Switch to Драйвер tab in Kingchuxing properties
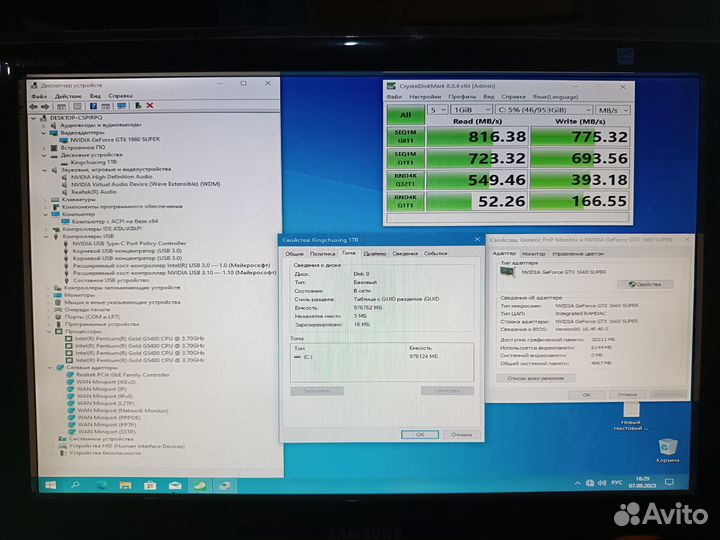720x540 pixels. point(375,253)
